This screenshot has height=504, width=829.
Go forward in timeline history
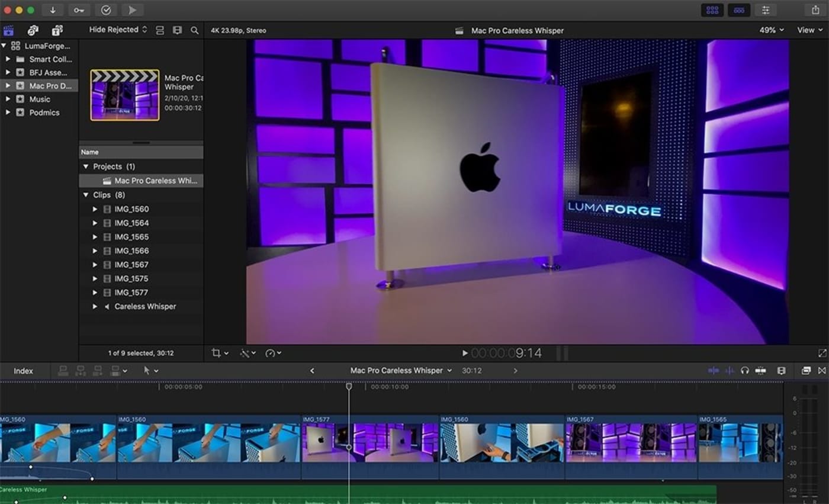point(515,371)
